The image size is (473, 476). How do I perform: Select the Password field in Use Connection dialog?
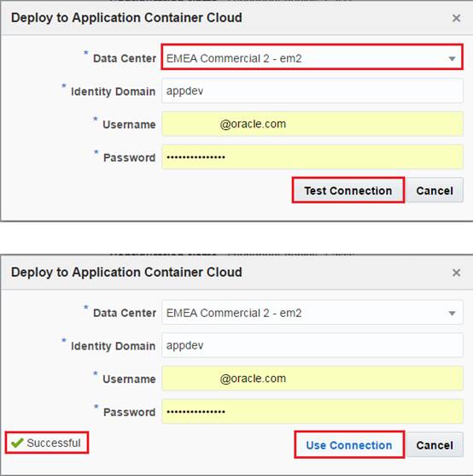pos(312,411)
